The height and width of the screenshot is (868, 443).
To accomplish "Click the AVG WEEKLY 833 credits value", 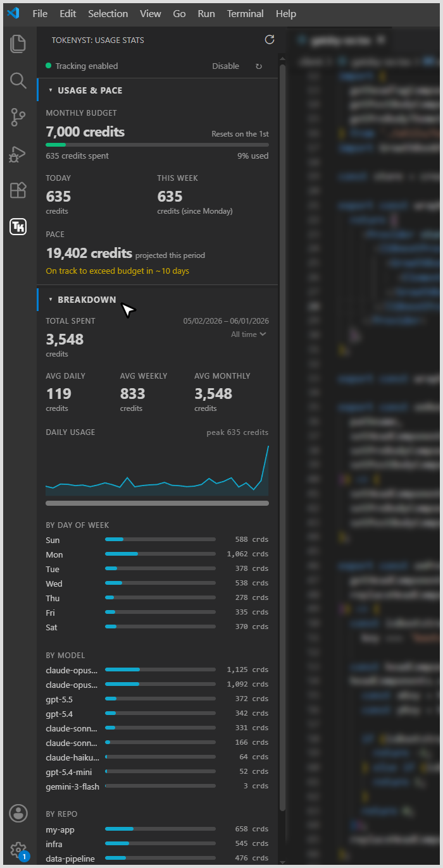I will (x=133, y=394).
